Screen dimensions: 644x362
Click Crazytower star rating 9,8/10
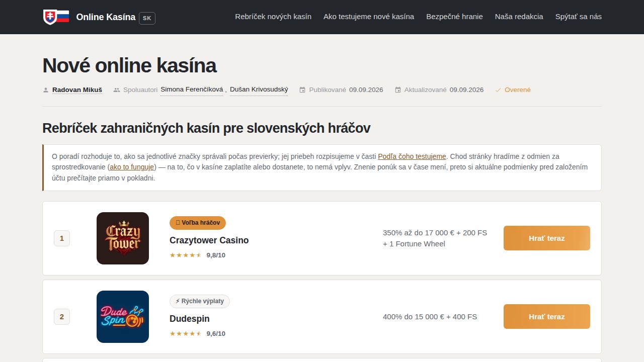197,255
